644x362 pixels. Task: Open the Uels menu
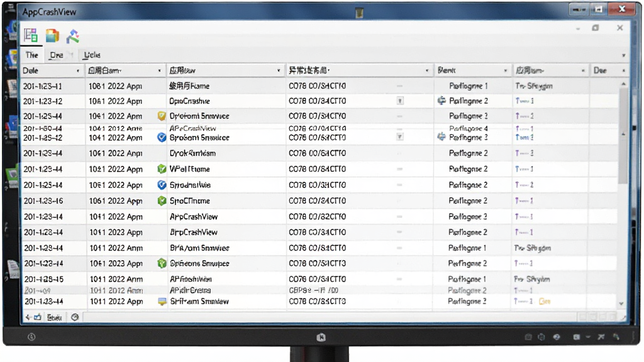[92, 55]
